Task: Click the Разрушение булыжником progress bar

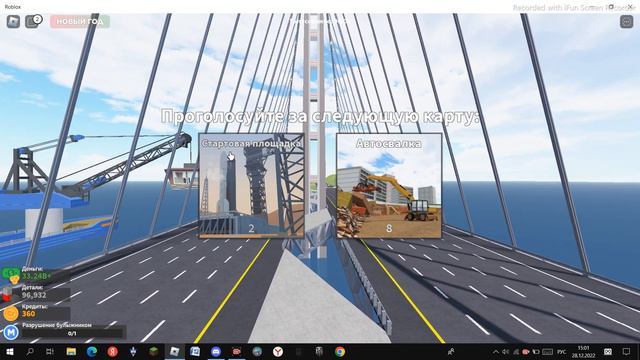Action: click(x=72, y=333)
